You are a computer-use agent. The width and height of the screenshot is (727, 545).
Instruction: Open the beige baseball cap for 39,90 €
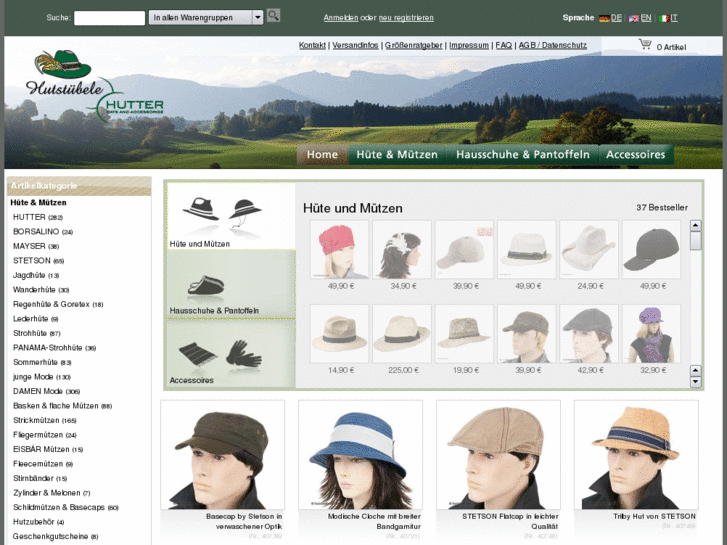[464, 250]
